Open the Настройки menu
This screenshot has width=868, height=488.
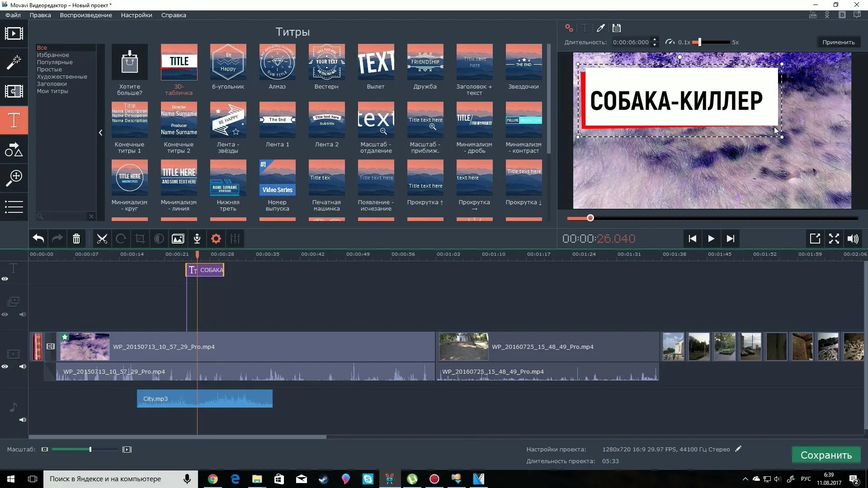pyautogui.click(x=136, y=15)
